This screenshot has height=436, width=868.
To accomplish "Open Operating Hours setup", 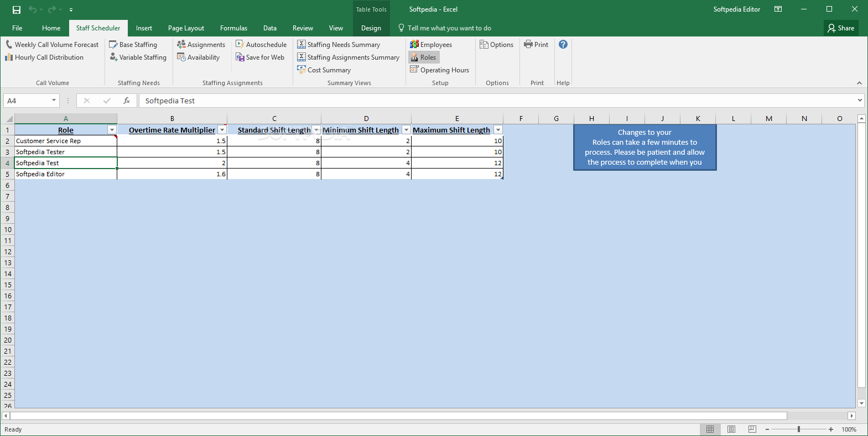I will pyautogui.click(x=439, y=70).
